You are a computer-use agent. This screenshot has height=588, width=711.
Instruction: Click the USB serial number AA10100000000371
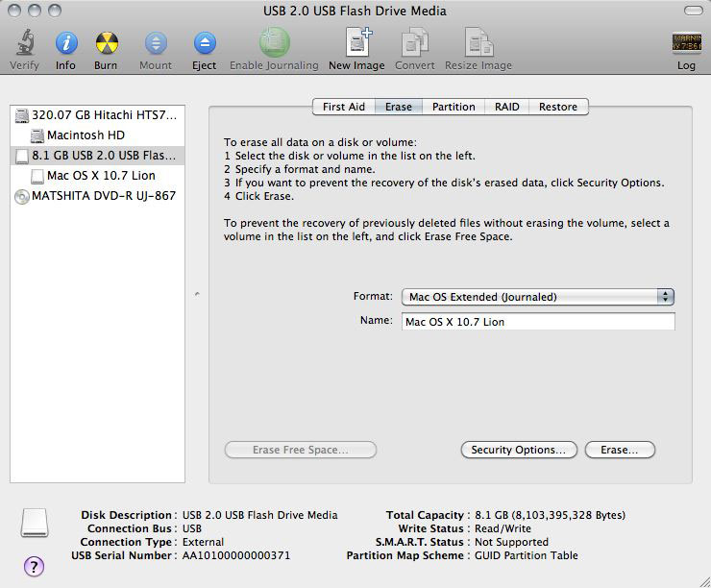pos(235,555)
